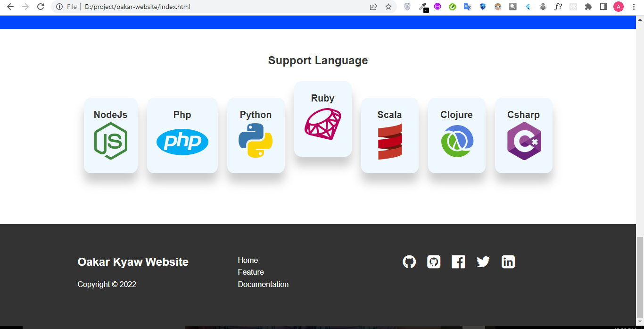This screenshot has width=644, height=329.
Task: Click the browser share icon
Action: (373, 7)
